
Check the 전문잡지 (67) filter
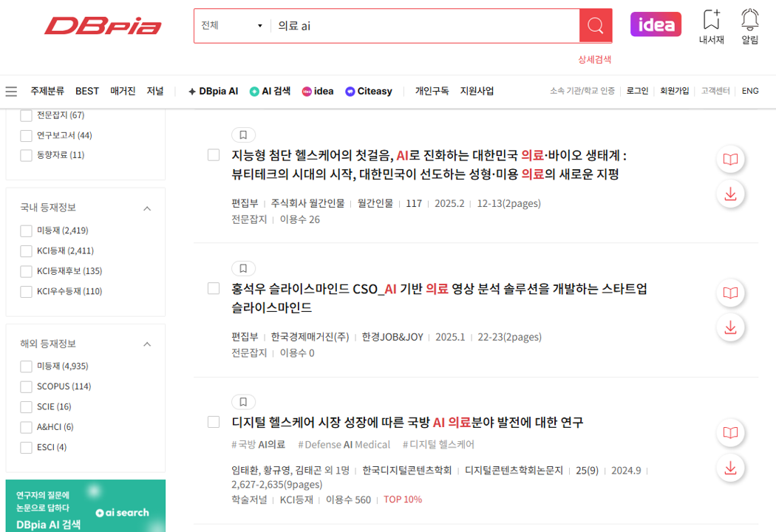tap(26, 115)
